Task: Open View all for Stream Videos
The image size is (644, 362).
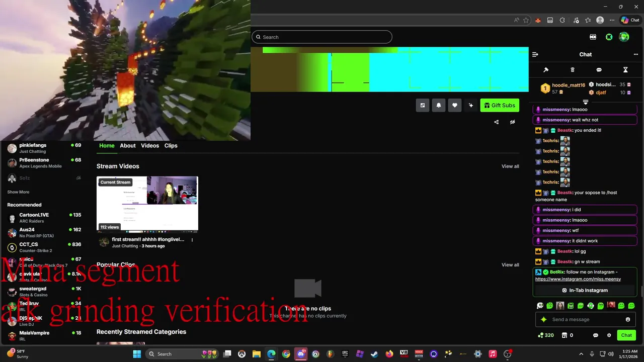Action: 510,166
